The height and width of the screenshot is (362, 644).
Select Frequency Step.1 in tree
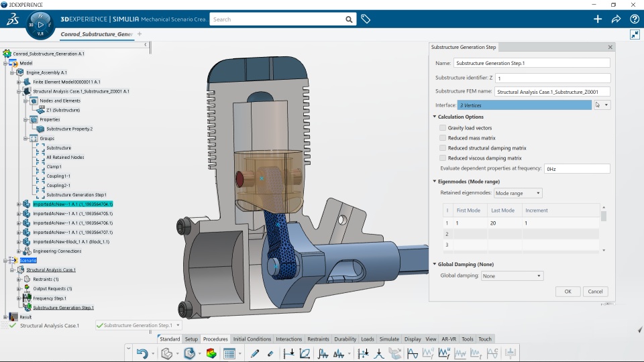click(49, 298)
